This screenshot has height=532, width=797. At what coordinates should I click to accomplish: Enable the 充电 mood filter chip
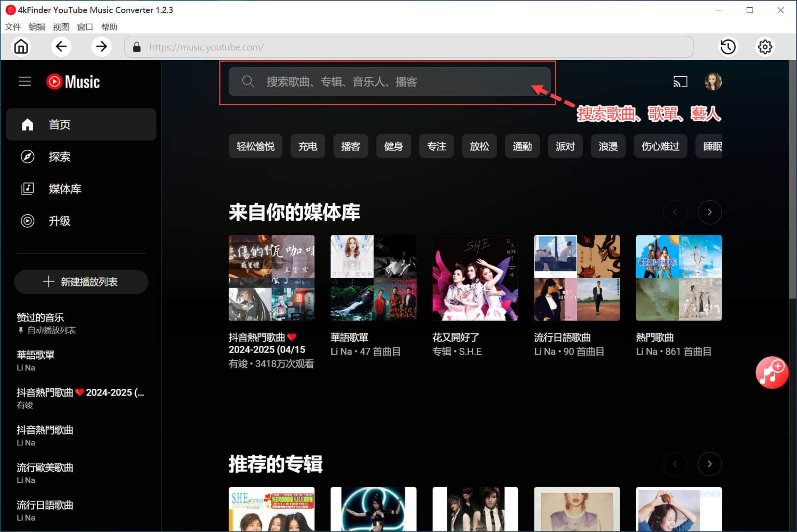tap(307, 146)
